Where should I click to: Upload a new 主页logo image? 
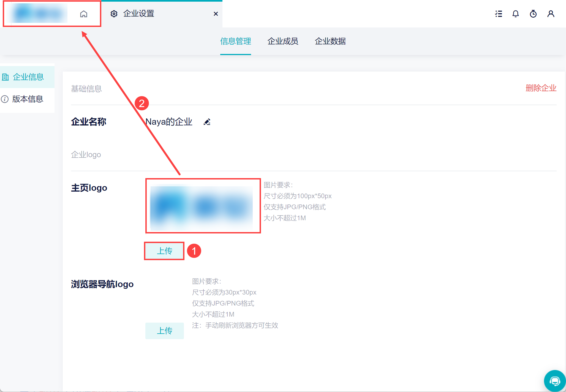(x=164, y=251)
